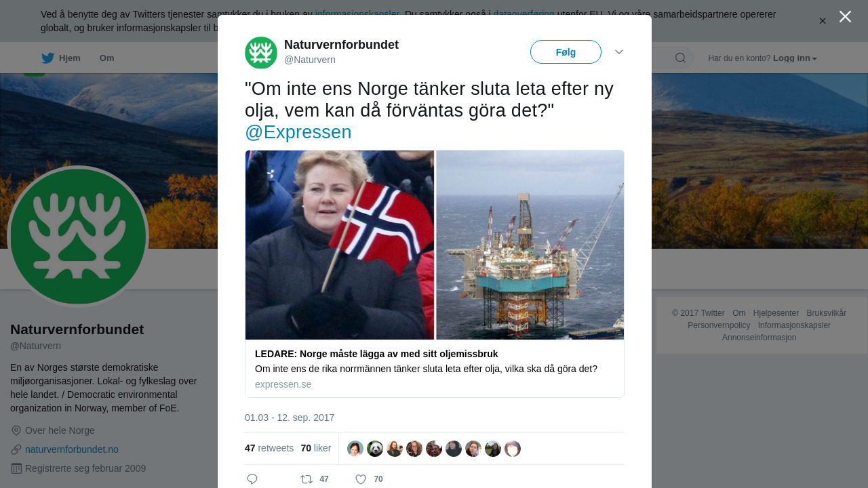View the 70 liker list

(x=316, y=448)
